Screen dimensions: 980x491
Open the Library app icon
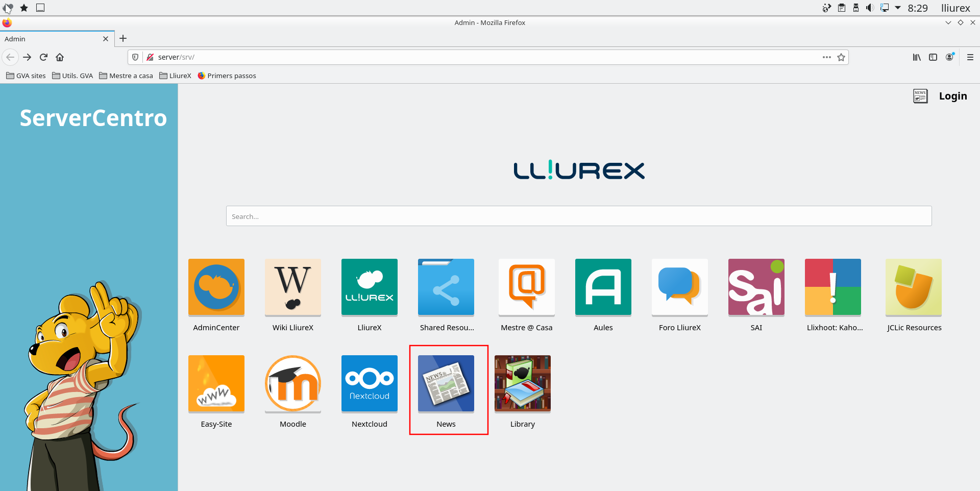pyautogui.click(x=522, y=383)
